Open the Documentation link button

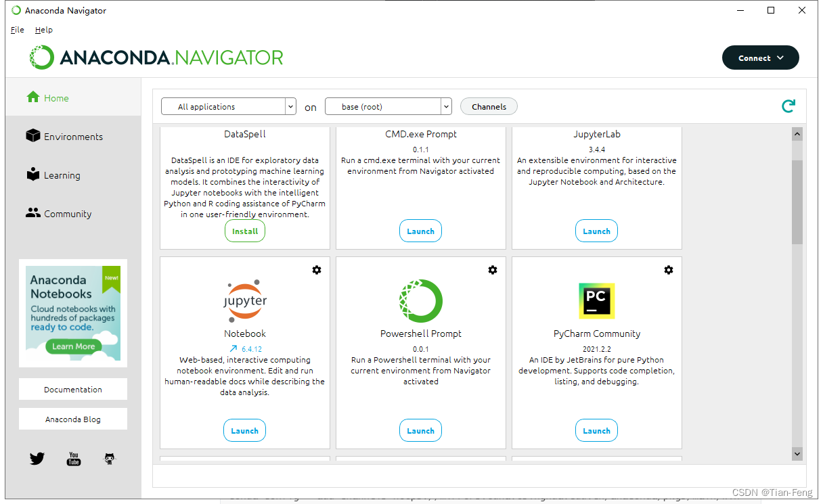pos(73,389)
